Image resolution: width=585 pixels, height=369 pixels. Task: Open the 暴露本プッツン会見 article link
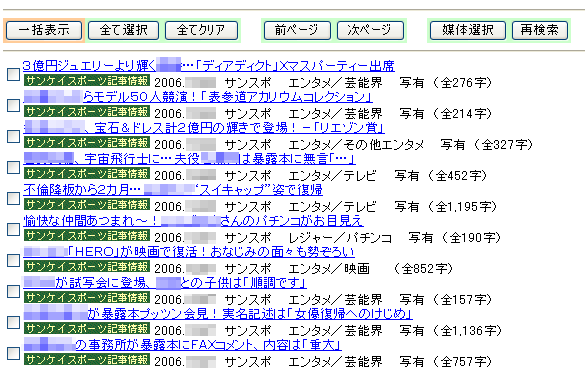(x=218, y=314)
